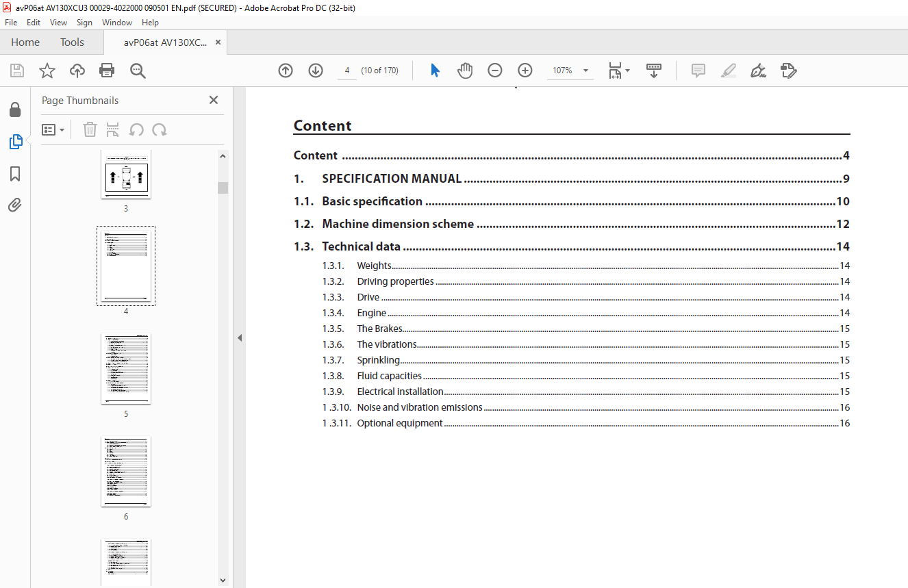This screenshot has height=588, width=908.
Task: Select the avP06at AV130XC document tab
Action: click(165, 42)
